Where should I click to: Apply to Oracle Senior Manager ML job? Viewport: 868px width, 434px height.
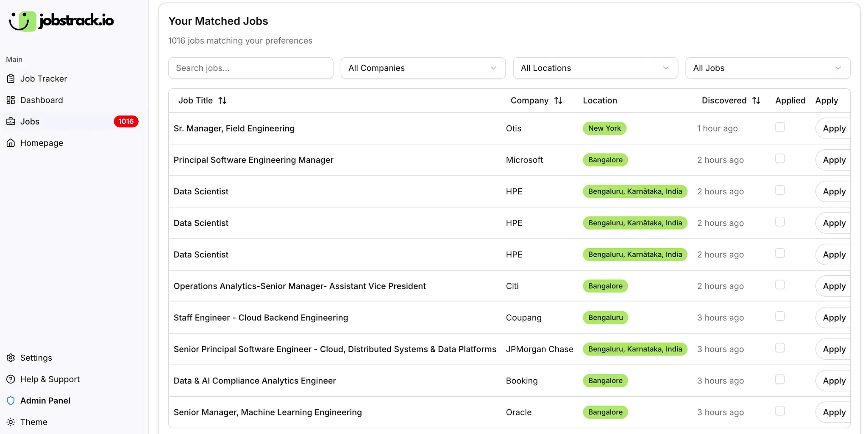click(x=834, y=412)
